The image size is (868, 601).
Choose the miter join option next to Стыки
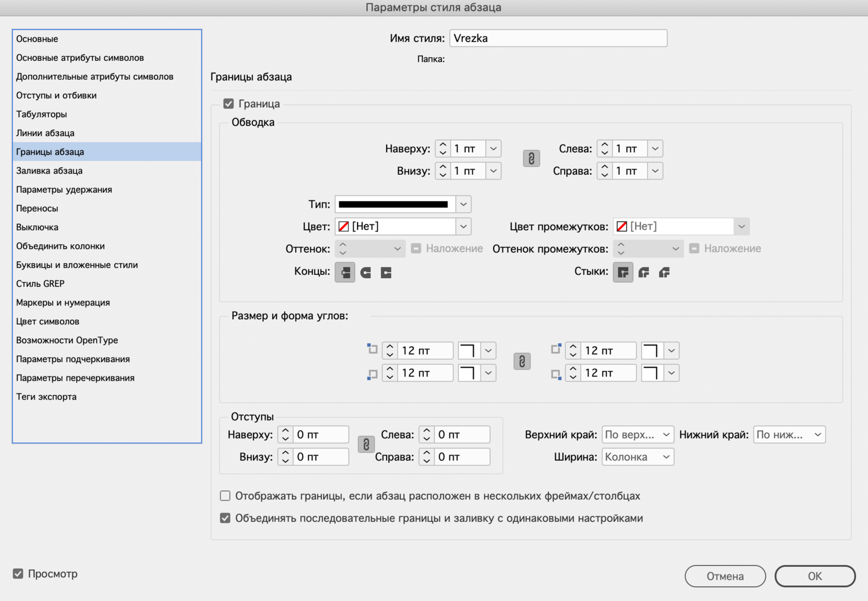tap(623, 272)
